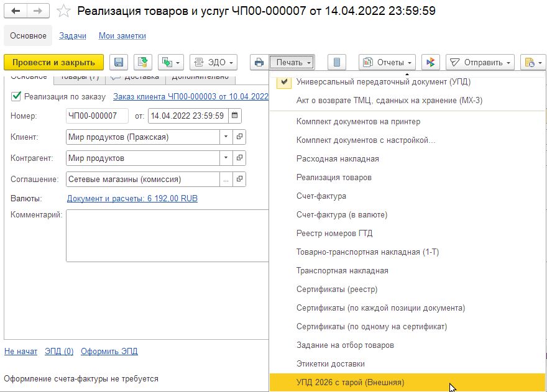
Task: Select Этикетки доставки menu item
Action: click(407, 364)
